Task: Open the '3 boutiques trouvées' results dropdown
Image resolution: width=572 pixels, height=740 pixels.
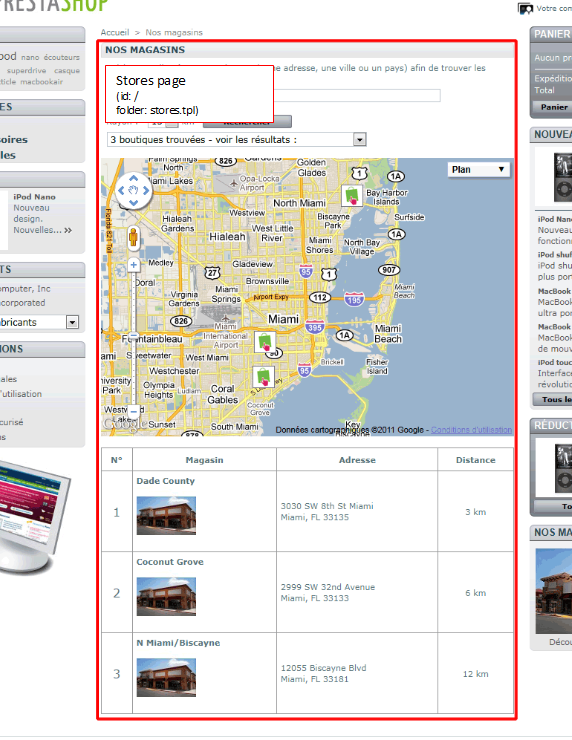Action: pos(236,140)
